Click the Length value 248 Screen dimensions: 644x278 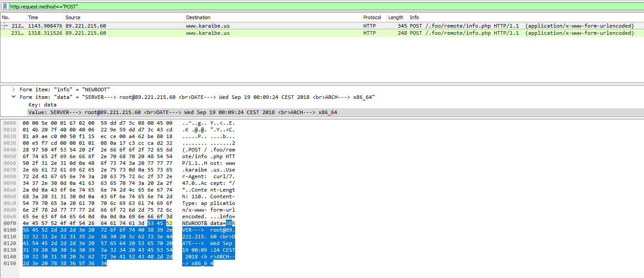point(402,33)
